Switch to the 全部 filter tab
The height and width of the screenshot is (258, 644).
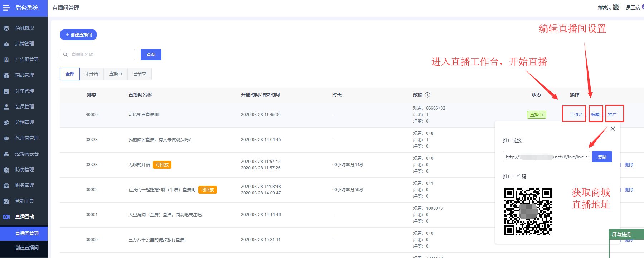point(70,74)
